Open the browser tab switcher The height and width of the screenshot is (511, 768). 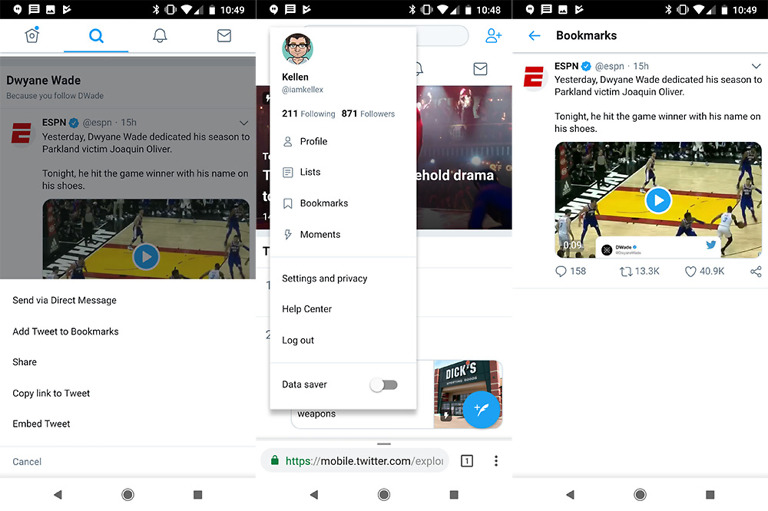click(x=467, y=461)
